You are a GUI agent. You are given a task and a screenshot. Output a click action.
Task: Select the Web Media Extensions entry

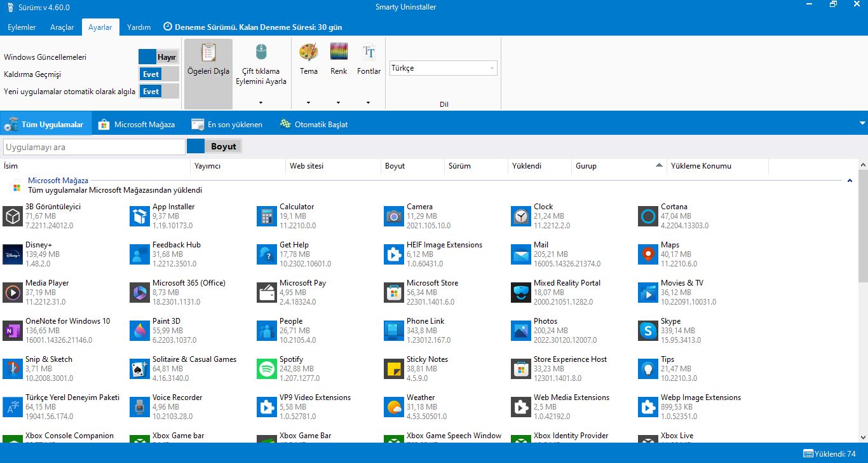tap(573, 407)
